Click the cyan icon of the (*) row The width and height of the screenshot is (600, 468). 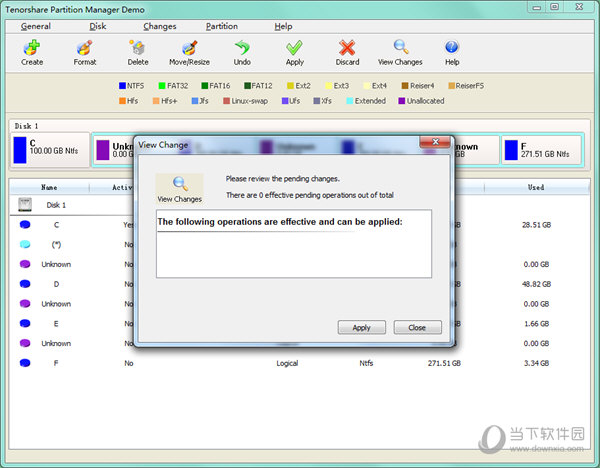coord(25,244)
